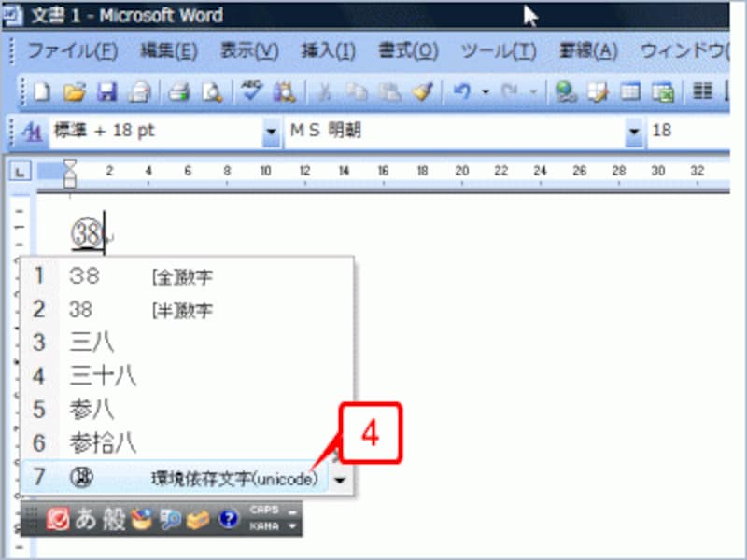This screenshot has height=560, width=747.
Task: Click the IME red check icon
Action: tap(58, 519)
